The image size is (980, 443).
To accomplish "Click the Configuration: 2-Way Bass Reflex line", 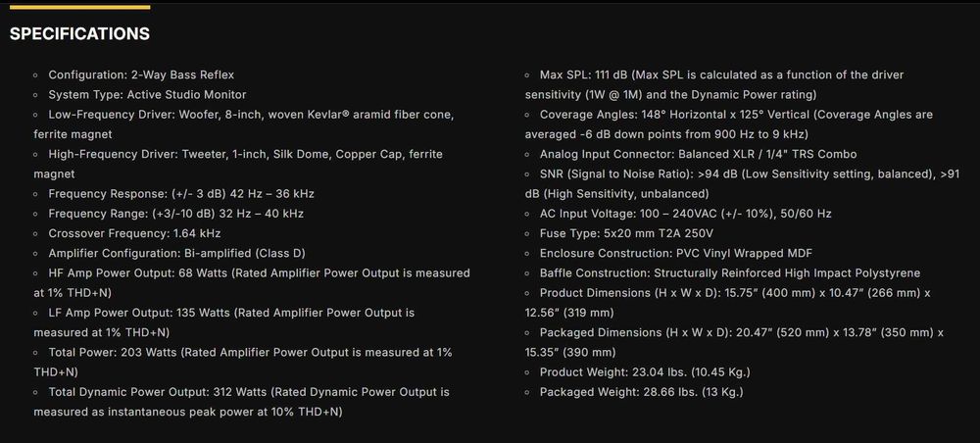I will tap(141, 74).
